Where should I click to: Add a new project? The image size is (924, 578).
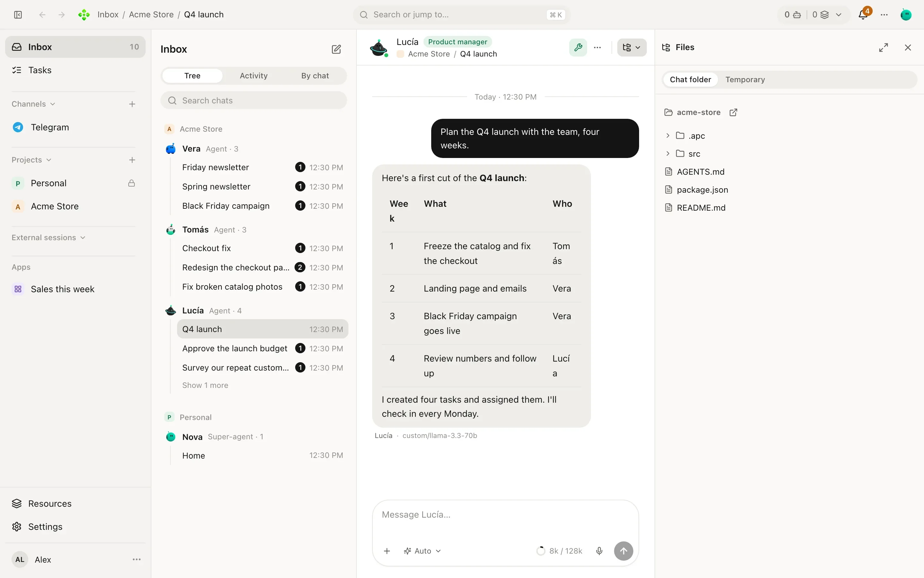pos(132,160)
